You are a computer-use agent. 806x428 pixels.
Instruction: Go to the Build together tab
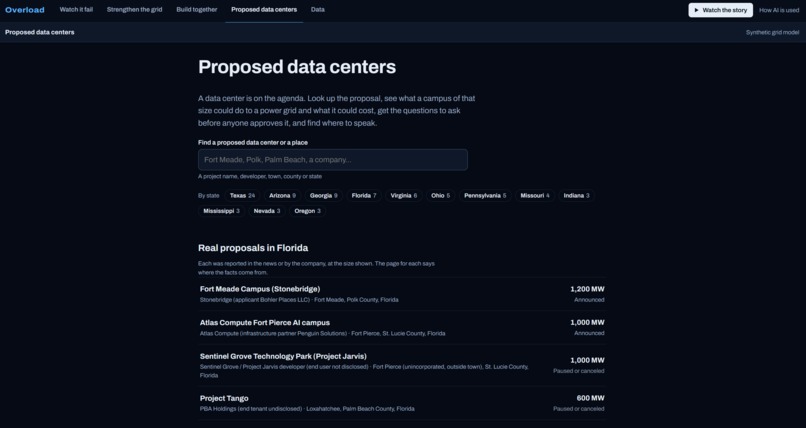click(x=196, y=10)
